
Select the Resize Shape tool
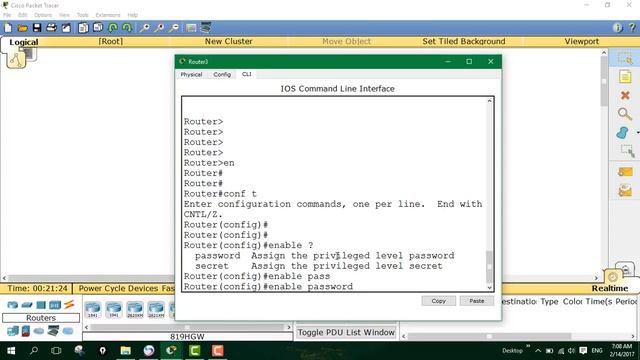point(627,151)
